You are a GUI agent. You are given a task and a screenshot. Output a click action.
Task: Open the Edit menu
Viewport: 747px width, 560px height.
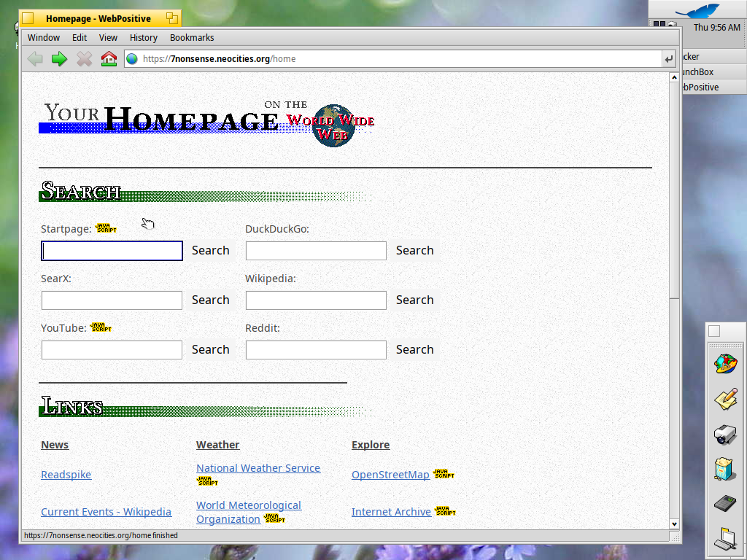(80, 38)
